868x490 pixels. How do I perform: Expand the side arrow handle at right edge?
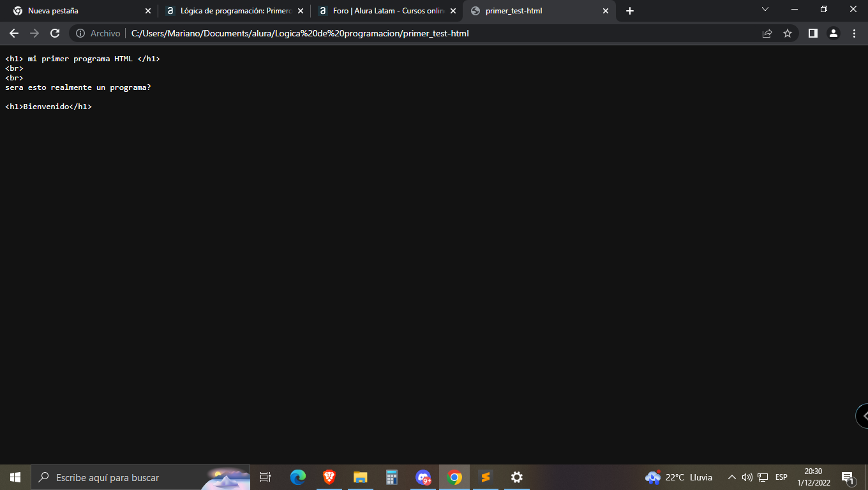(862, 416)
